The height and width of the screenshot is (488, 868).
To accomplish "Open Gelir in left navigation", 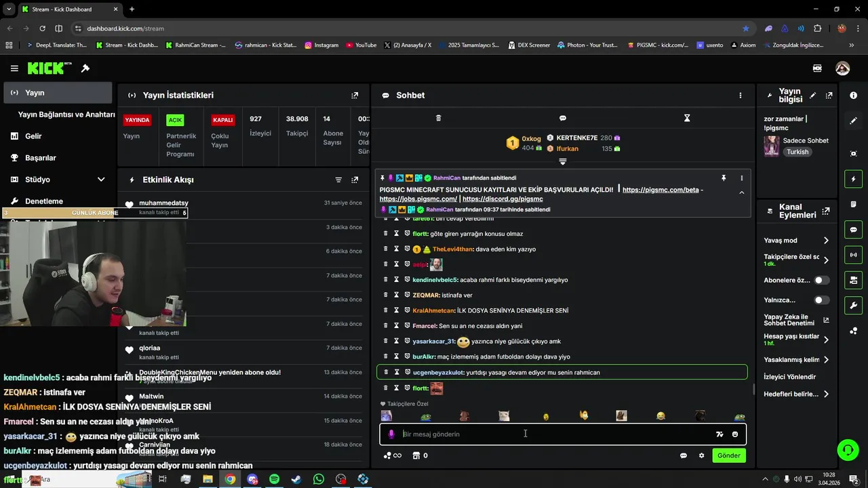I will (58, 136).
